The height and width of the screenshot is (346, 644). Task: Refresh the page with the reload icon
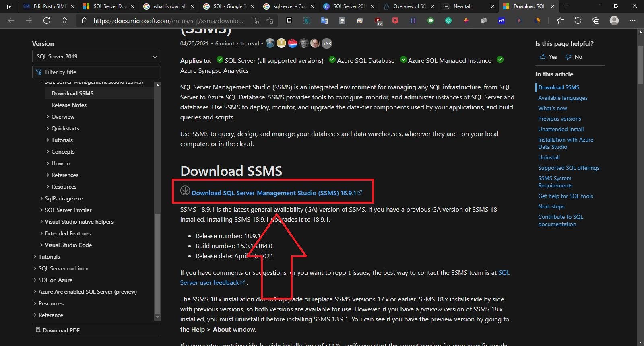[47, 21]
